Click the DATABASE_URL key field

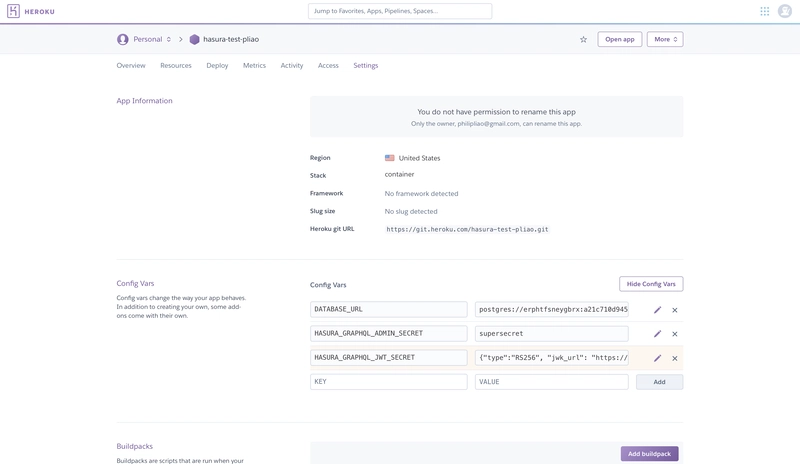[x=388, y=309]
